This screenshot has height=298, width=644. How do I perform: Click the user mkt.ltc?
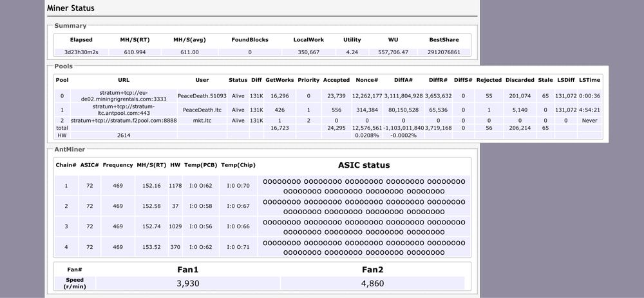202,121
